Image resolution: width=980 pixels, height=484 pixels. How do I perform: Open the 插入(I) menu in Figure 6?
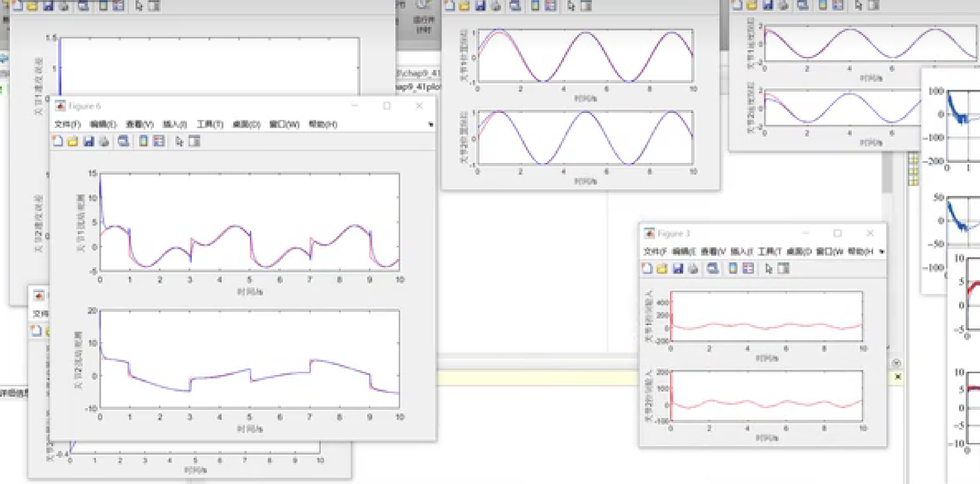[175, 124]
